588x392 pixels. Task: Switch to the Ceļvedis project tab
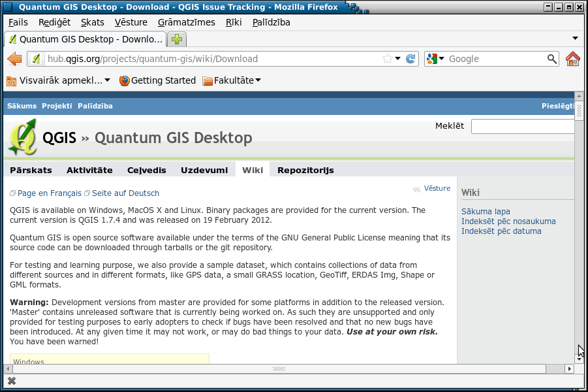click(147, 170)
